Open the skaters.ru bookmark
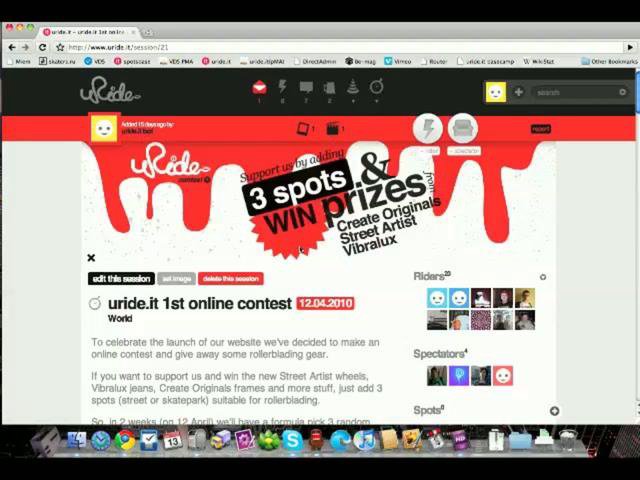The height and width of the screenshot is (480, 640). [58, 61]
